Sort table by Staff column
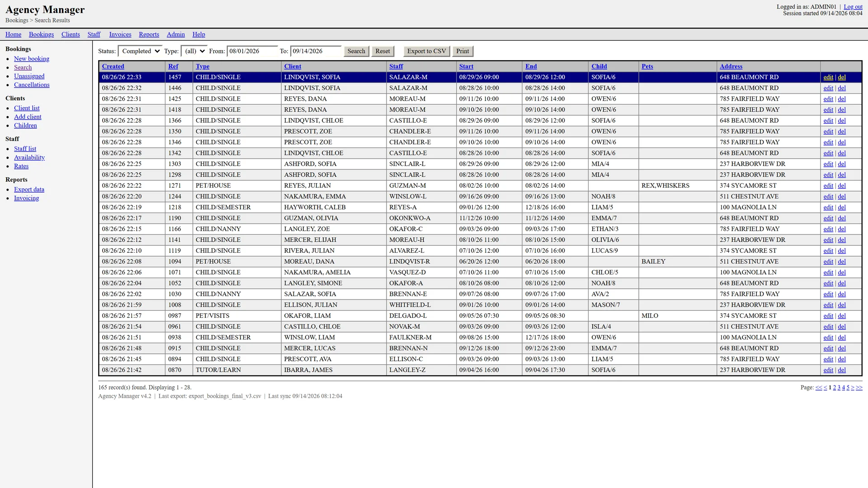Screen dimensions: 868x488 coord(396,66)
